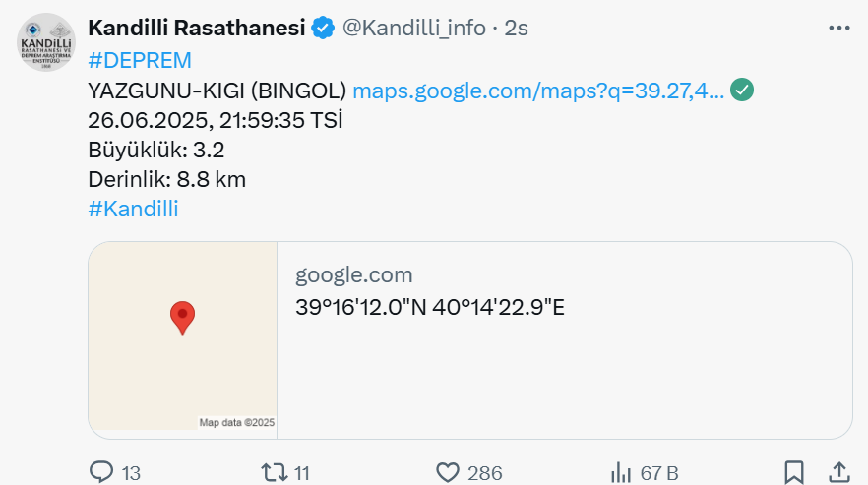Open the reply comment icon

pos(101,472)
